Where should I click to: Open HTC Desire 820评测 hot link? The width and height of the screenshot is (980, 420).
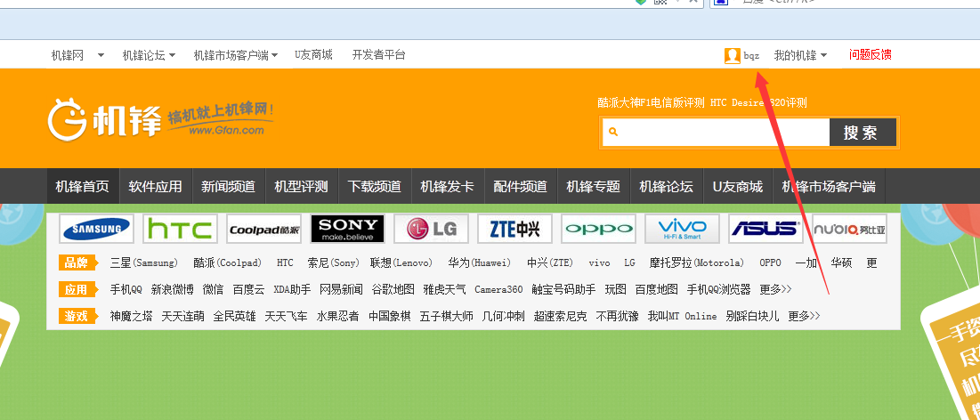coord(758,103)
